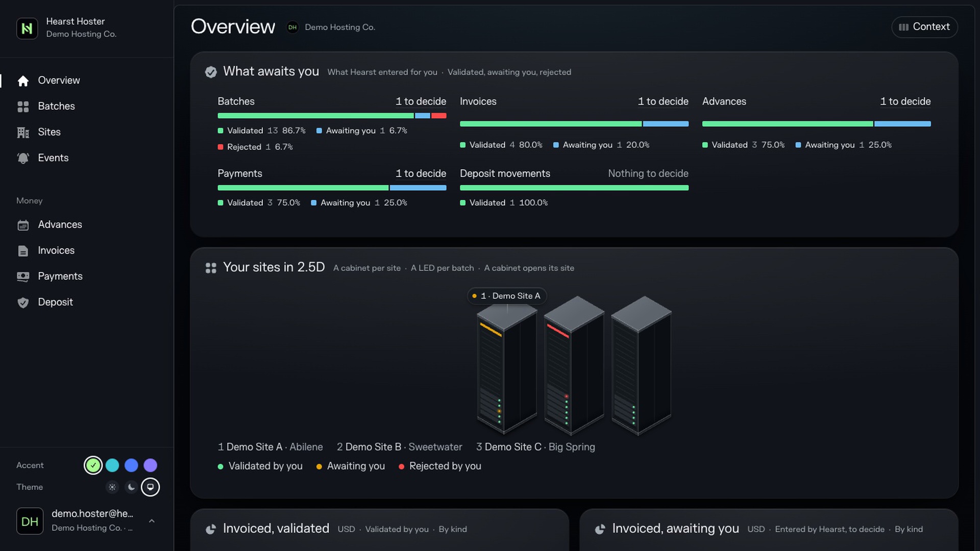
Task: Click the What awaits you check badge icon
Action: [211, 72]
